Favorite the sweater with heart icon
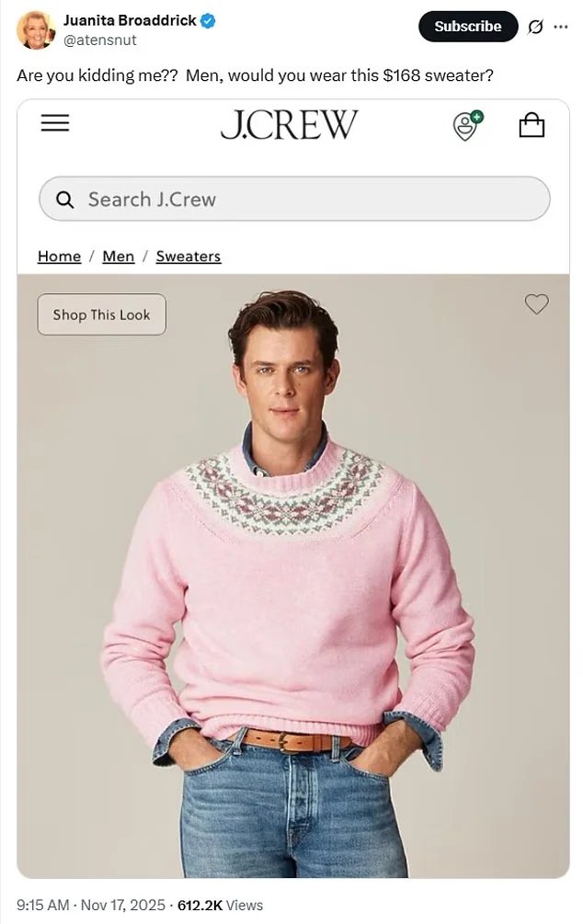The width and height of the screenshot is (583, 924). 536,303
